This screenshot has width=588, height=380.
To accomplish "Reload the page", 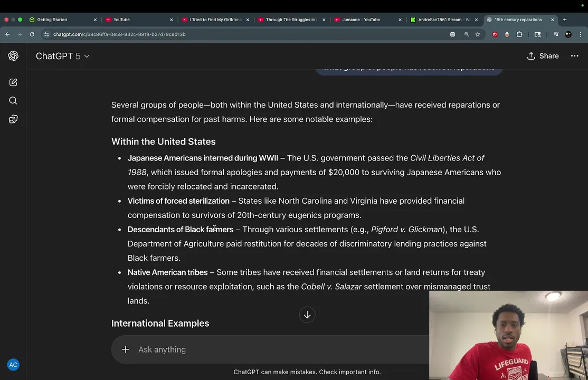I will [32, 34].
